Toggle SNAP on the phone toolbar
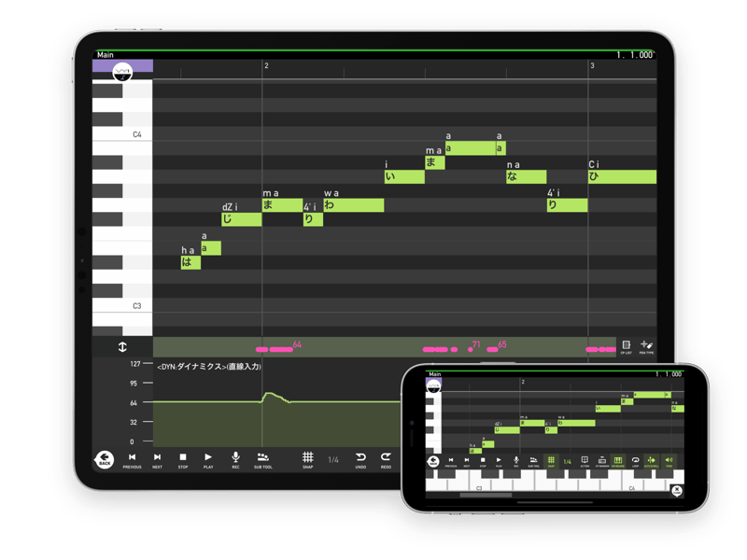Screen dimensions: 747x560 [x=551, y=461]
